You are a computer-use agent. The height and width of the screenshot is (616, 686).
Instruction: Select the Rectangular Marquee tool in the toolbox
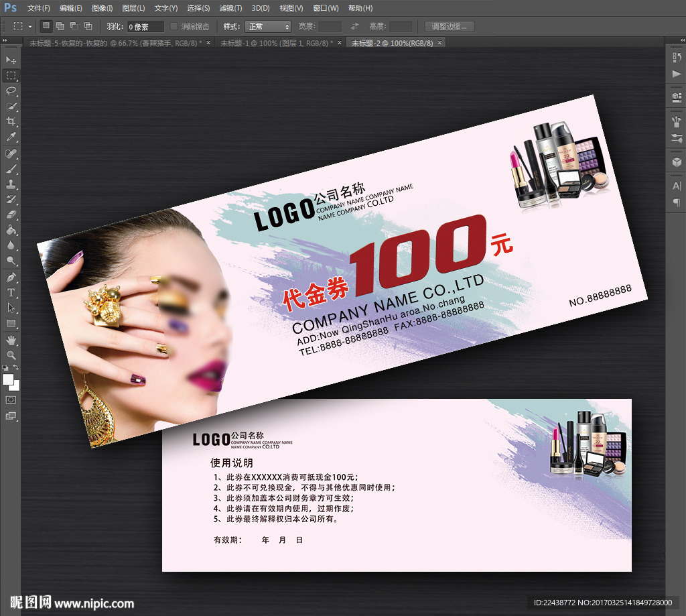(11, 75)
